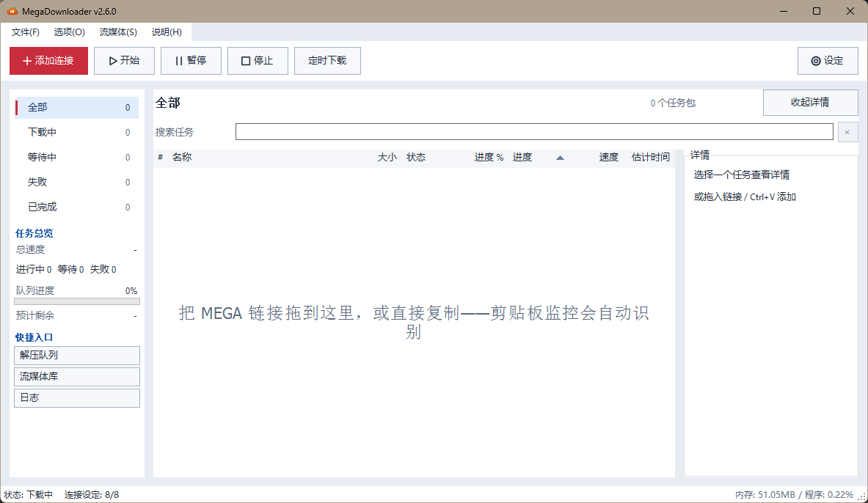Pause downloads with the 暂停 button
The height and width of the screenshot is (503, 868).
coord(191,61)
